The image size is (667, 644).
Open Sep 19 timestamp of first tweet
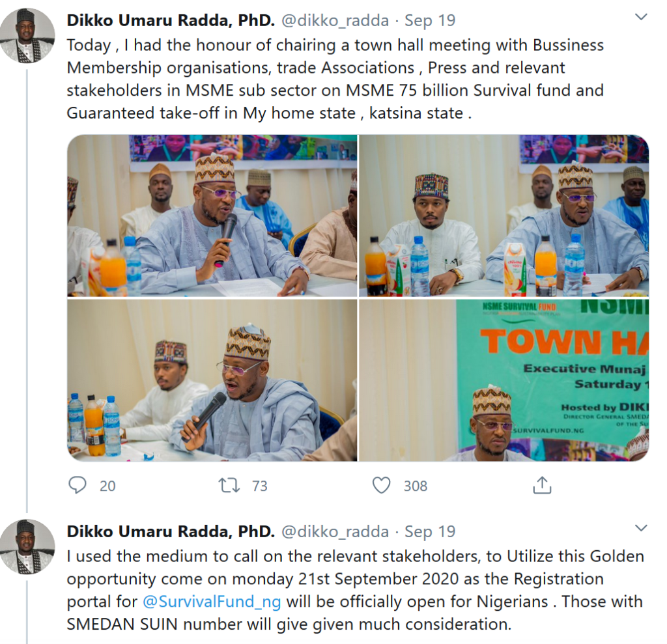[x=430, y=20]
